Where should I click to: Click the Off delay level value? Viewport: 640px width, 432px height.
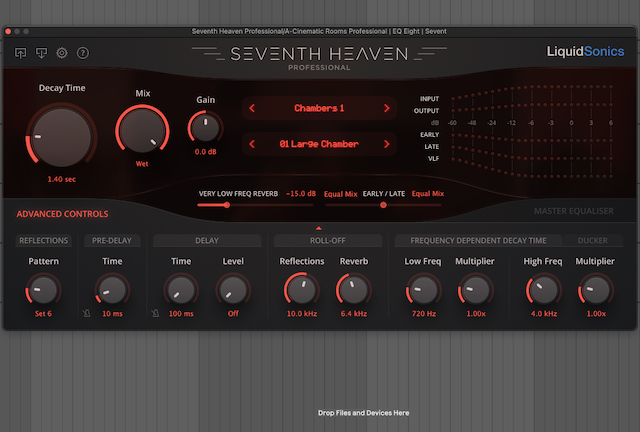click(x=233, y=314)
